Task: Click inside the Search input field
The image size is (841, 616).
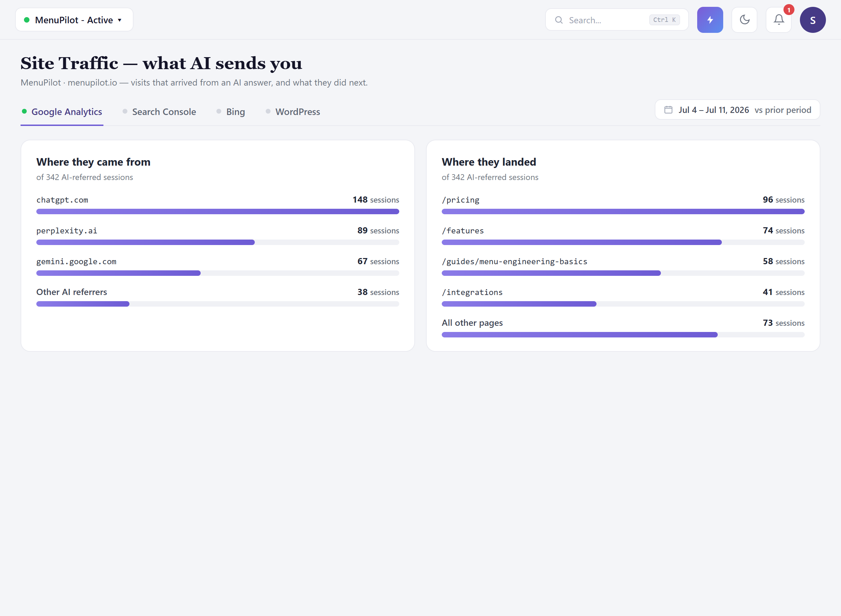Action: coord(616,20)
